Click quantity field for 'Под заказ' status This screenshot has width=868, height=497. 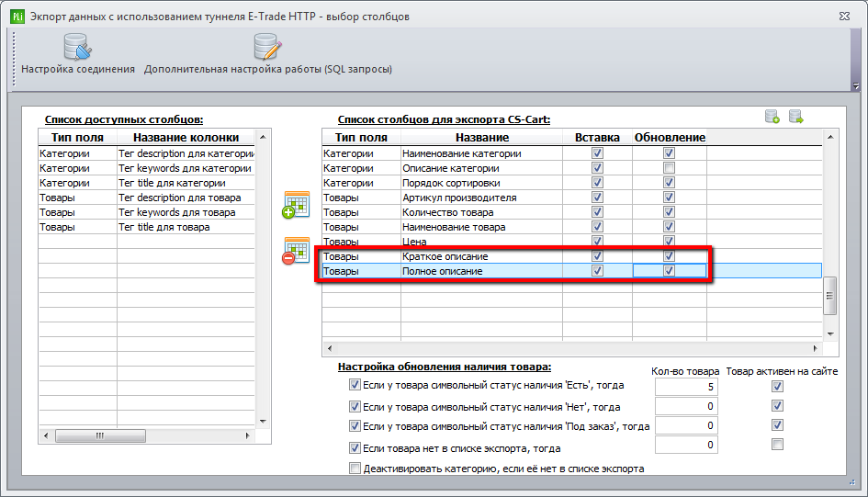click(x=686, y=425)
